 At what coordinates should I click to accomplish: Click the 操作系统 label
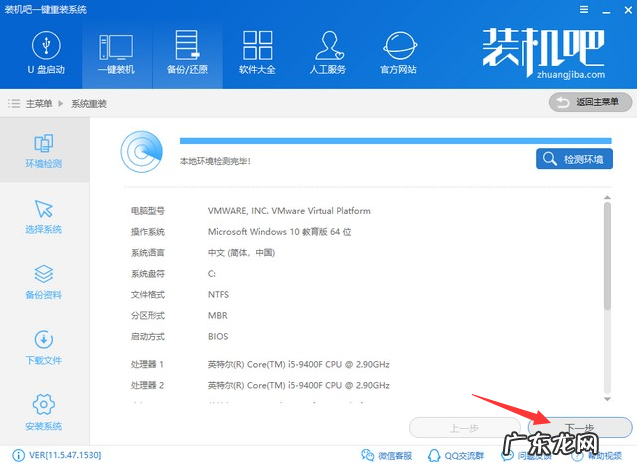point(147,232)
